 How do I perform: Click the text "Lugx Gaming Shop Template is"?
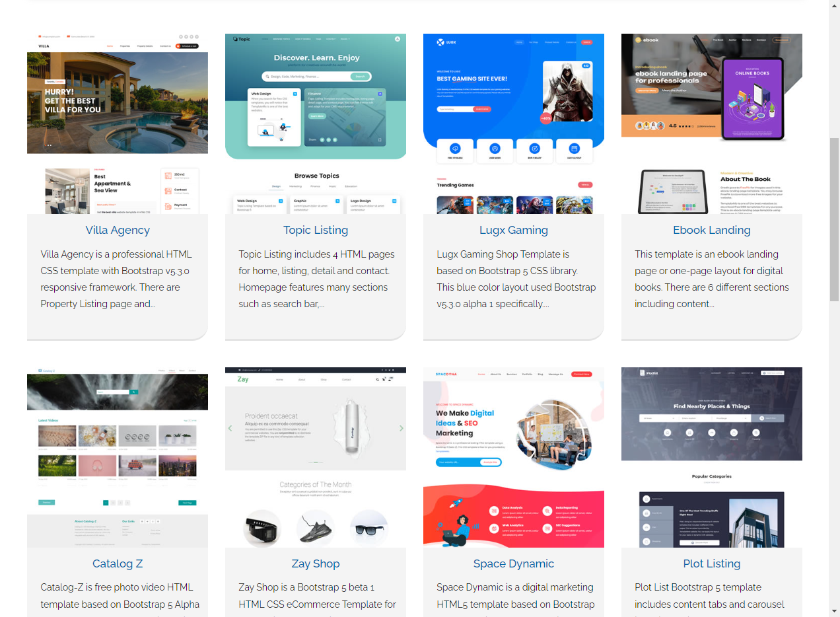click(503, 254)
